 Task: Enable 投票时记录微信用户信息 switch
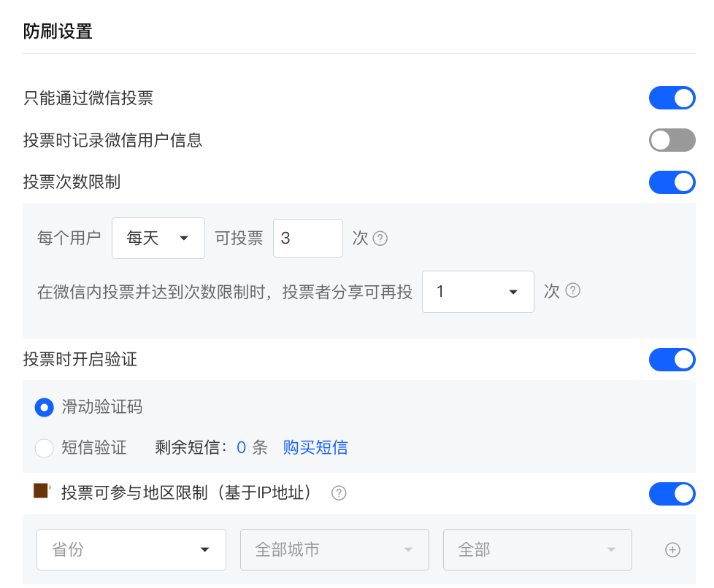[672, 140]
